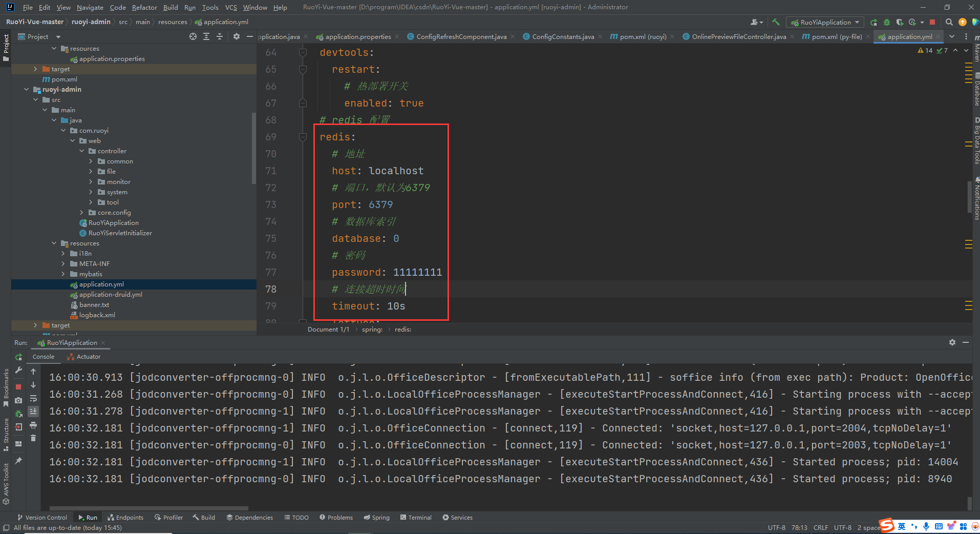The height and width of the screenshot is (534, 980).
Task: Click the green Debug bug icon
Action: [887, 22]
